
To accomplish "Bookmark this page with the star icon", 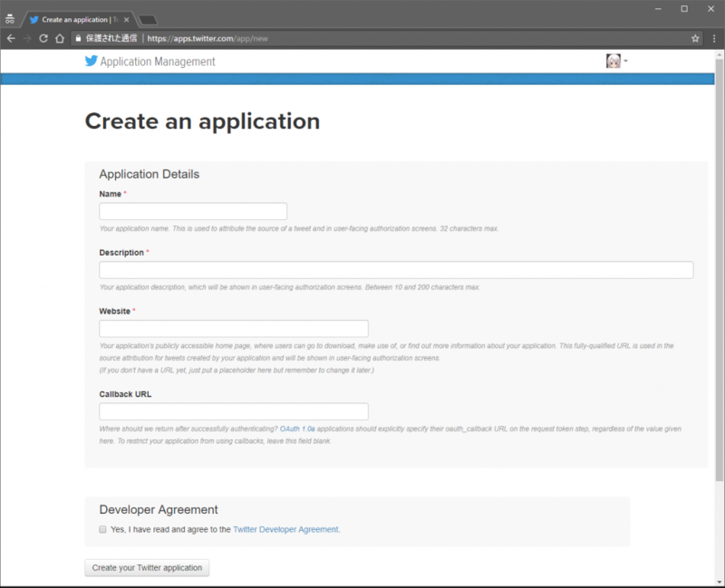I will pos(695,38).
